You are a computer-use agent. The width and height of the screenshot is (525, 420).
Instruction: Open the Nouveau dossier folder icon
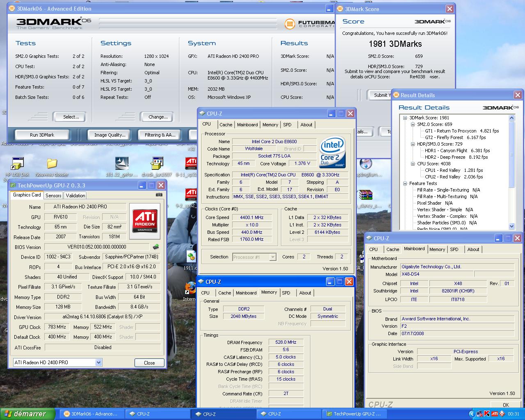[52, 164]
